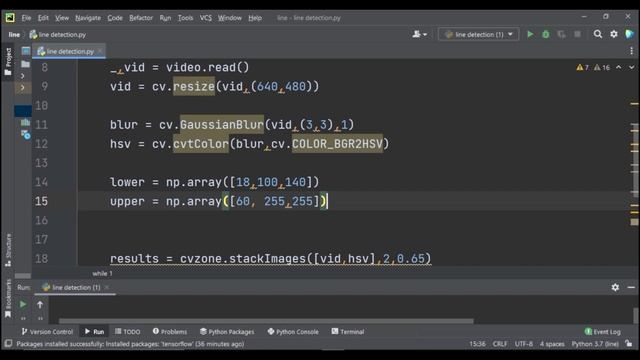This screenshot has width=640, height=360.
Task: Click the PyCharm logo in the title bar
Action: click(10, 18)
